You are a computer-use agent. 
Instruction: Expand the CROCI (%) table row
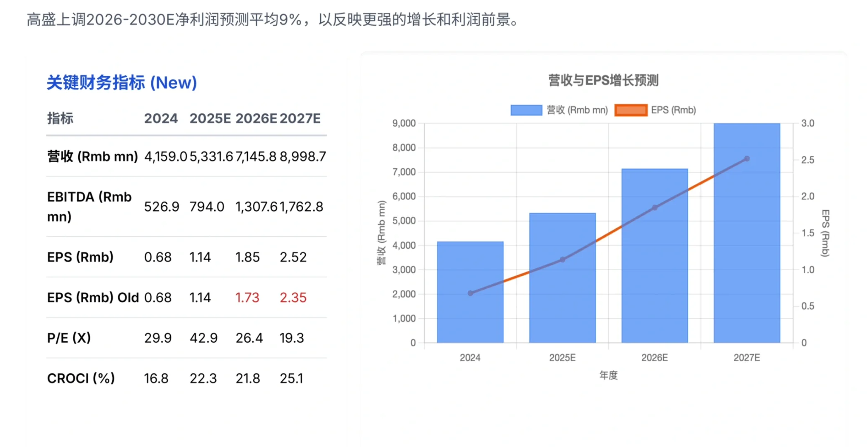(x=81, y=378)
